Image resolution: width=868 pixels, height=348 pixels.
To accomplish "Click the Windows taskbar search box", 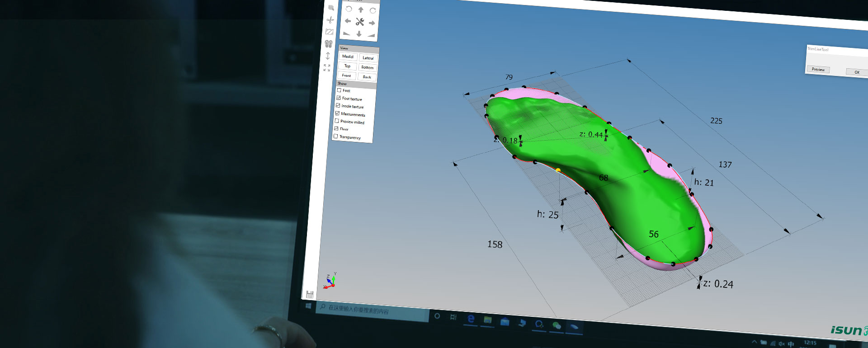I will pos(373,310).
